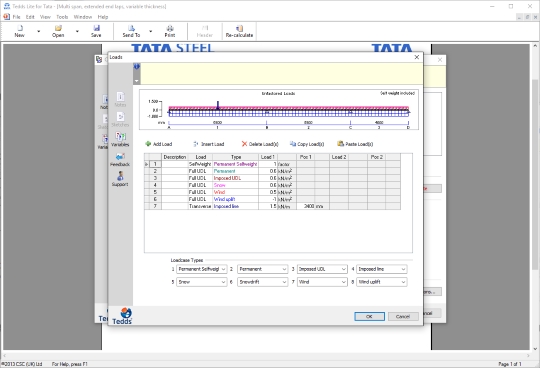This screenshot has width=540, height=368.
Task: Open the View menu
Action: point(45,17)
